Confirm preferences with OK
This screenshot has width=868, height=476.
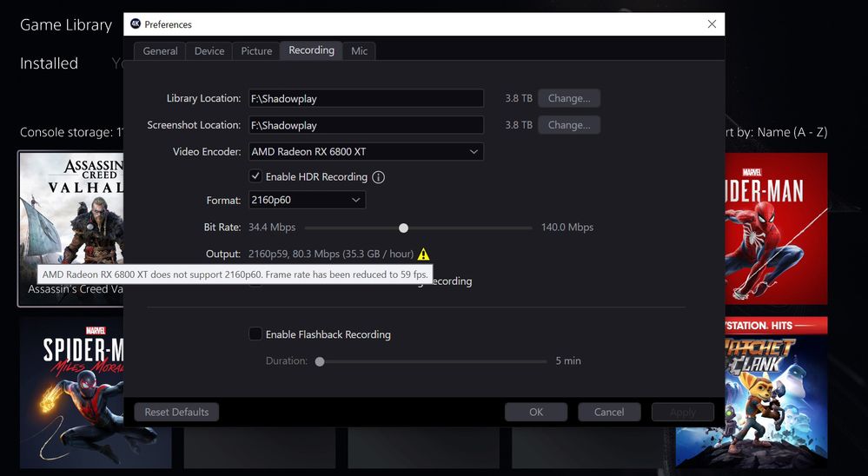point(536,412)
